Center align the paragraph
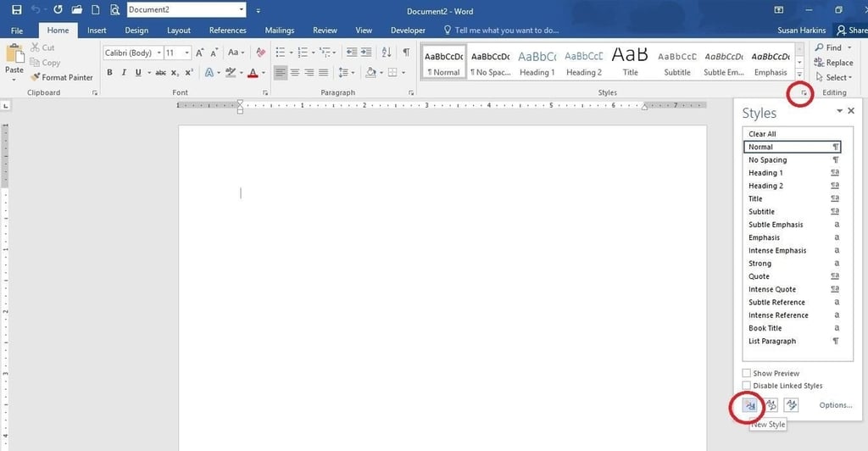Screen dimensions: 868x451 (x=295, y=73)
